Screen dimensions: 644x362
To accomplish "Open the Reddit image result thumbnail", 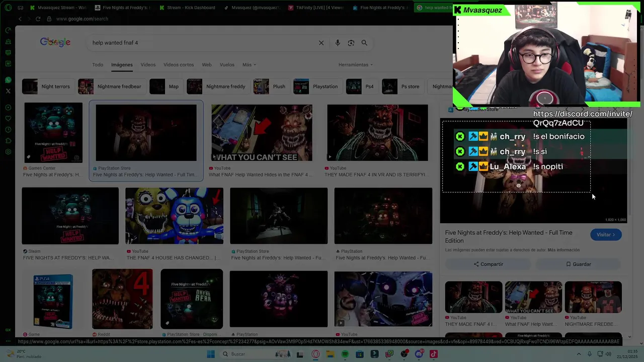I will [x=122, y=299].
